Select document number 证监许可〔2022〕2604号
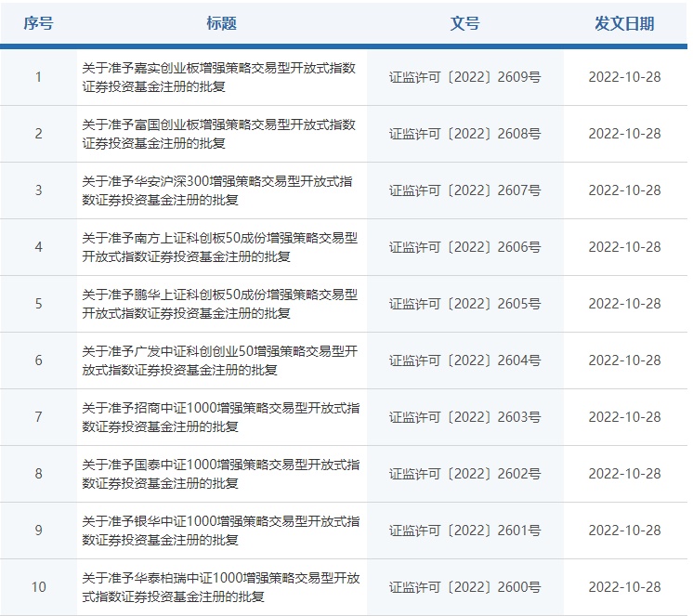 (x=465, y=360)
